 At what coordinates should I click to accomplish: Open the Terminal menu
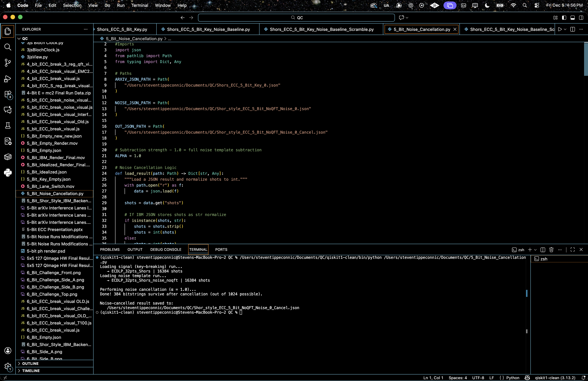click(140, 5)
